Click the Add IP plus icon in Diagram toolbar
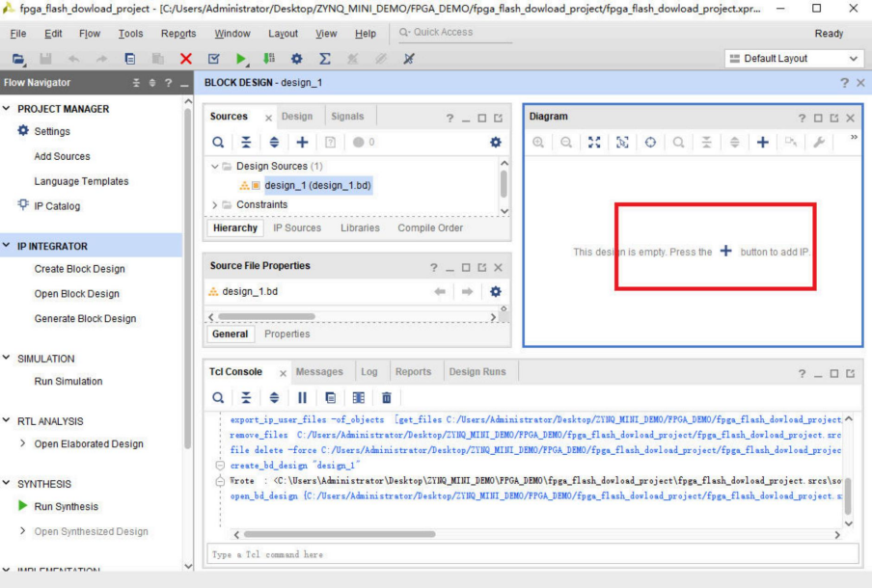 (x=762, y=142)
